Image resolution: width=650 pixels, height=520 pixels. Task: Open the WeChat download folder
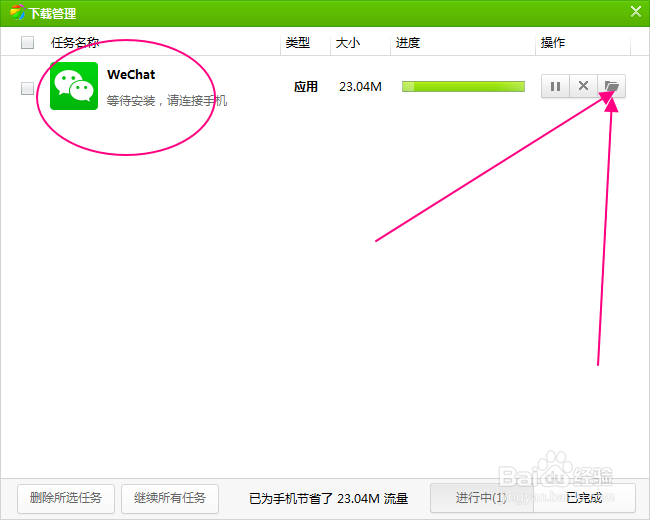(611, 86)
